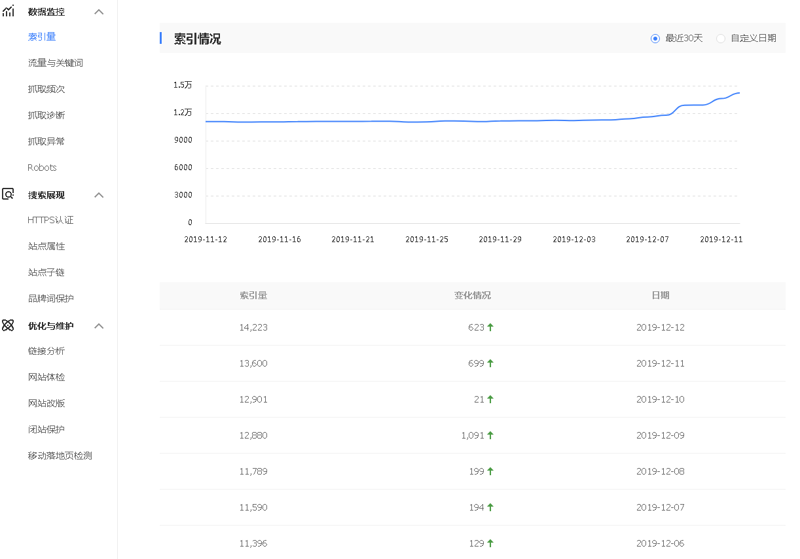
Task: Click chart x-axis label 2019-12-03
Action: (x=574, y=239)
